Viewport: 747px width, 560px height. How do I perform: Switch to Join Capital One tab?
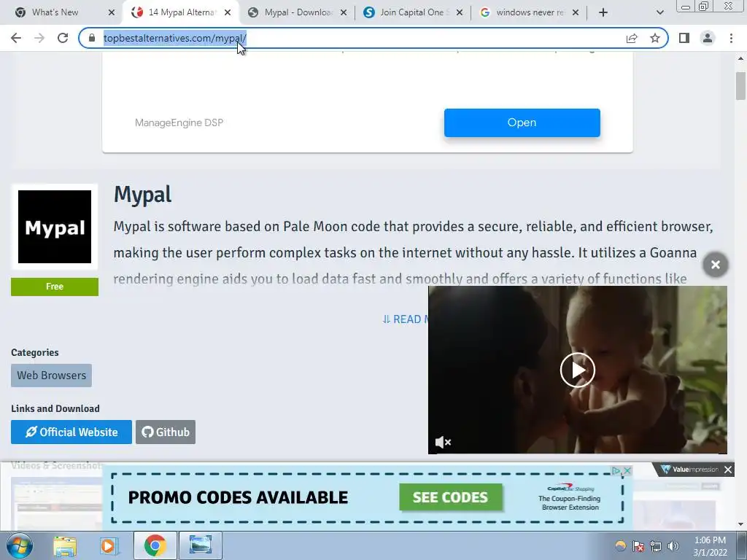[414, 12]
